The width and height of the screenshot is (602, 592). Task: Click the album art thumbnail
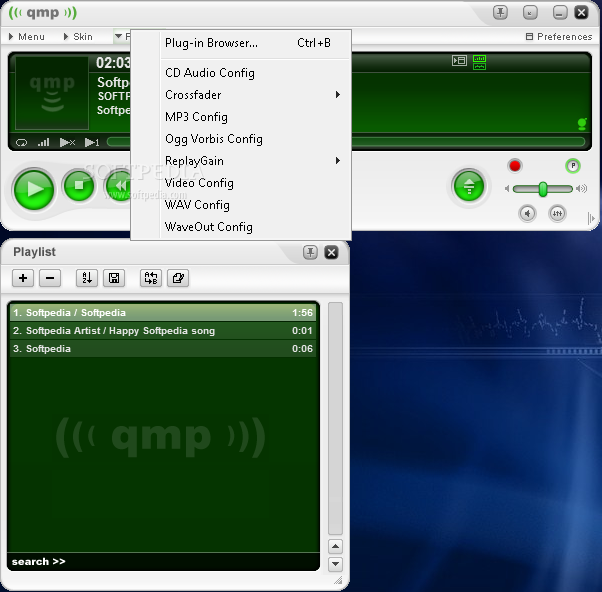(52, 93)
